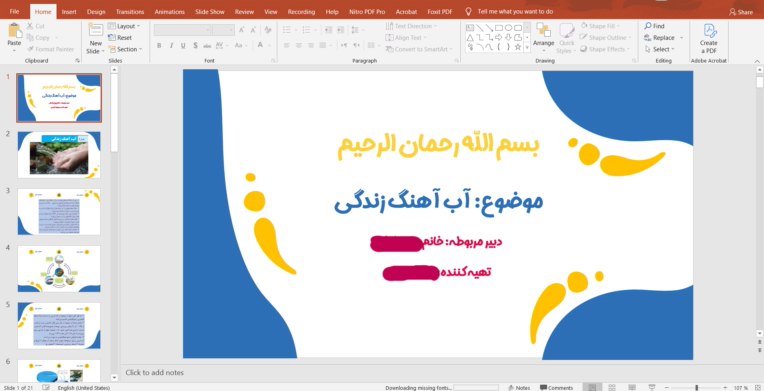Toggle Bold formatting
Viewport: 764px width, 391px height.
pos(159,45)
